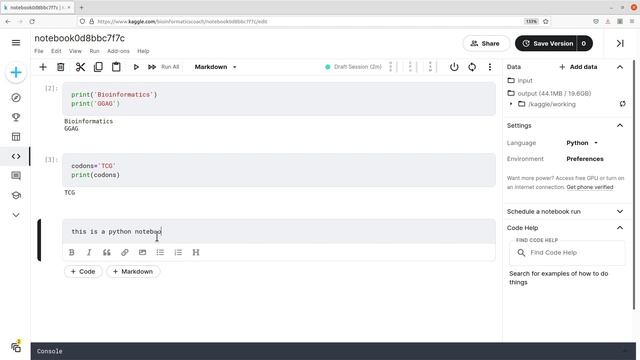Paste the cell with the clipboard icon
This screenshot has height=360, width=640.
click(x=116, y=67)
